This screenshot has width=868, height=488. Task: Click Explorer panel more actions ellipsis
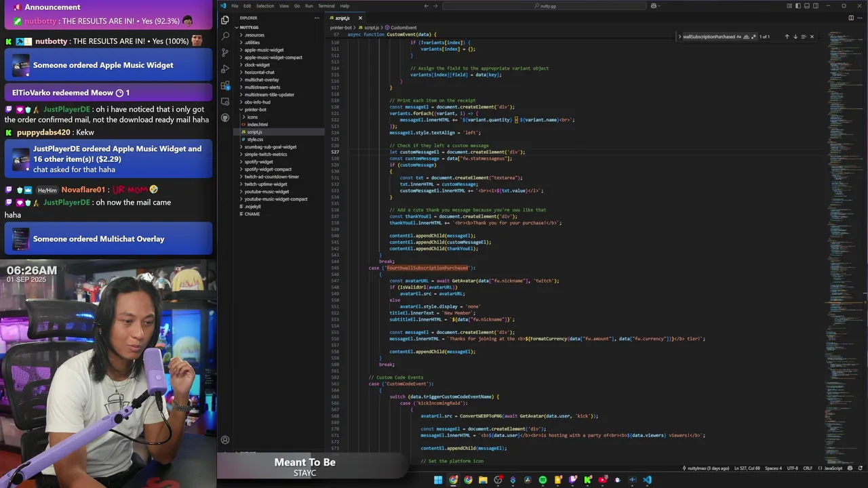point(317,18)
